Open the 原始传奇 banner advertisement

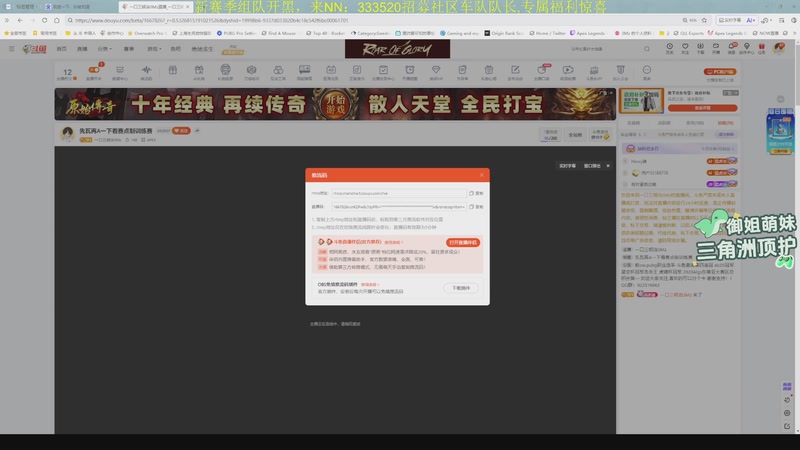[x=335, y=104]
